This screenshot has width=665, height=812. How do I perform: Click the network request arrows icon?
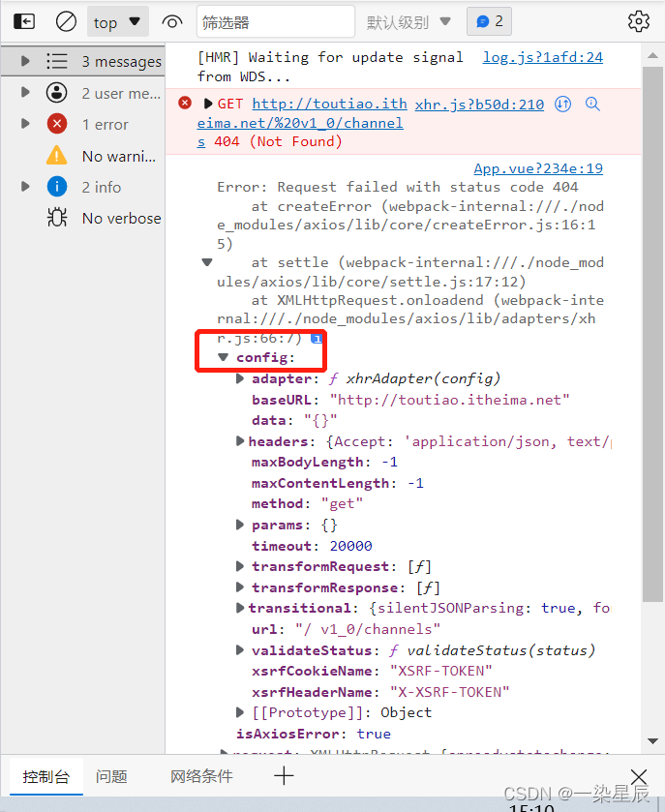click(x=563, y=105)
